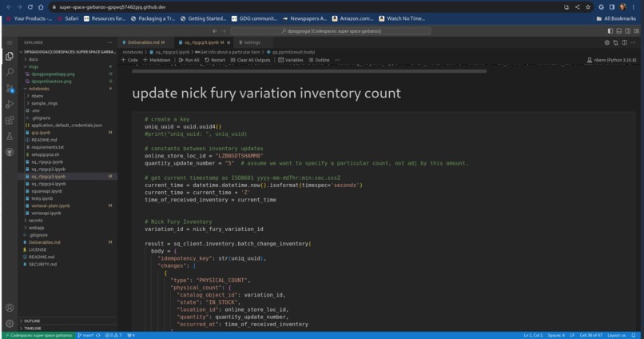Toggle the bottom panel layout icon
Viewport: 644px width, 339px height.
pyautogui.click(x=619, y=31)
